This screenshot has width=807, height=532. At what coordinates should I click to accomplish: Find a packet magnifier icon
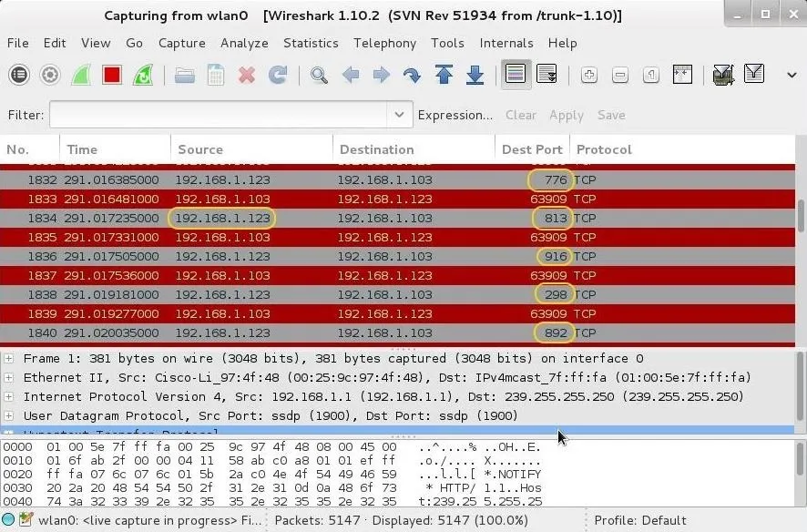(x=319, y=75)
